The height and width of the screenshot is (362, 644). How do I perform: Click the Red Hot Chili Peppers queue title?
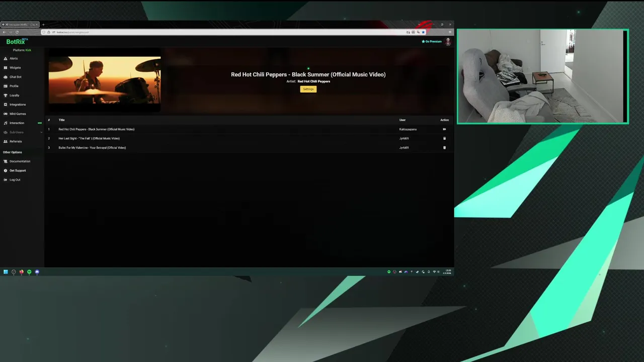click(x=97, y=129)
